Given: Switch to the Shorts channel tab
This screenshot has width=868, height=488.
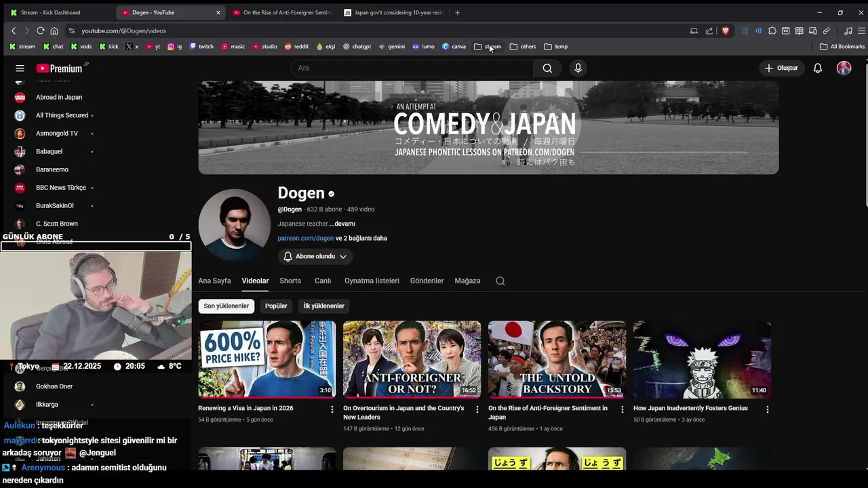Looking at the screenshot, I should [290, 281].
